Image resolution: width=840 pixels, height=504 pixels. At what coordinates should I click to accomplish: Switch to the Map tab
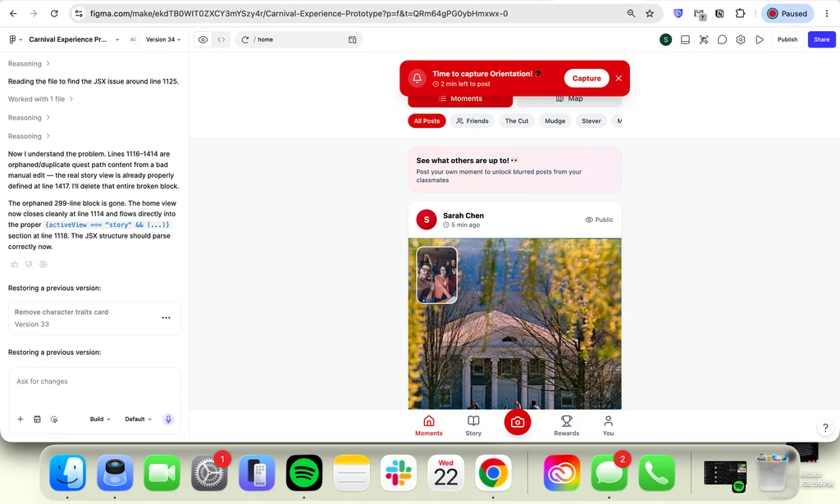click(x=569, y=99)
